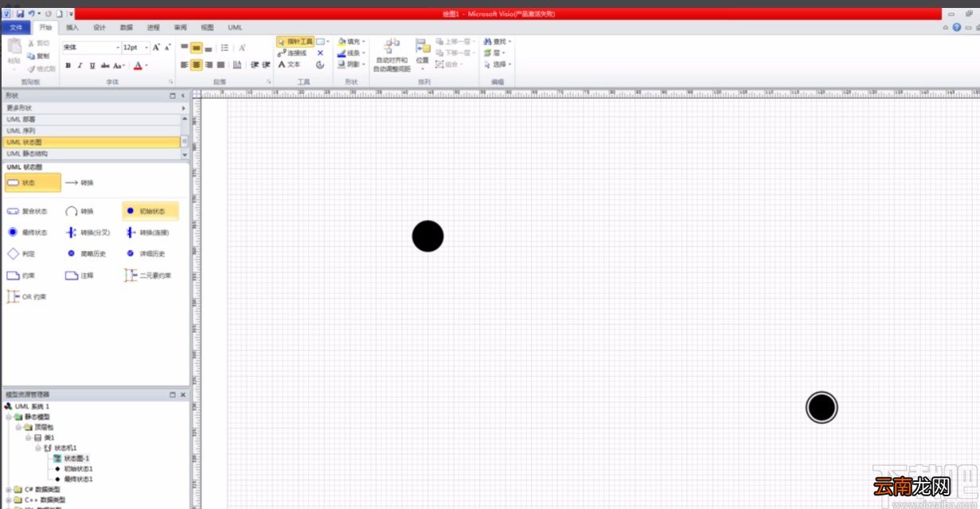Toggle strikethrough formatting
This screenshot has height=509, width=980.
coord(105,65)
